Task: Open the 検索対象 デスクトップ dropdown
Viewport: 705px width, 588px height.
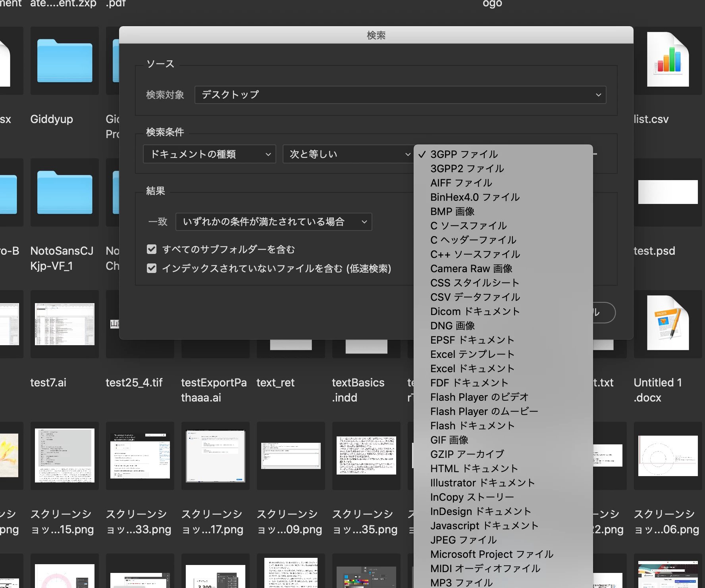Action: tap(400, 95)
